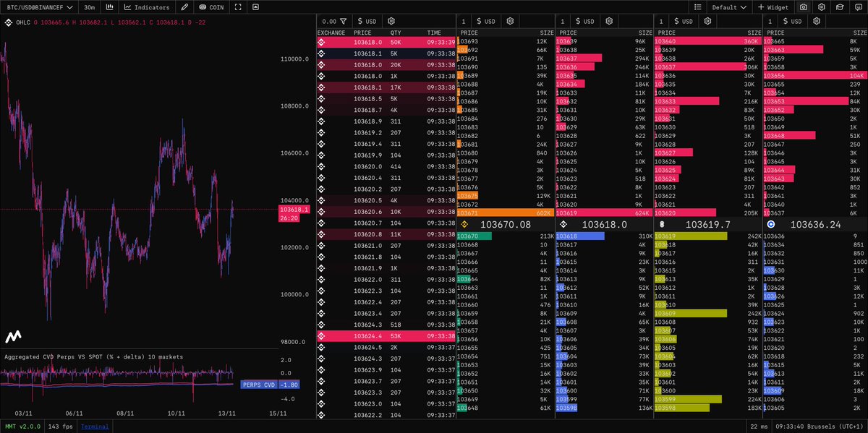Open settings gear of 103619.7 order book
Image resolution: width=868 pixels, height=433 pixels.
tap(706, 22)
